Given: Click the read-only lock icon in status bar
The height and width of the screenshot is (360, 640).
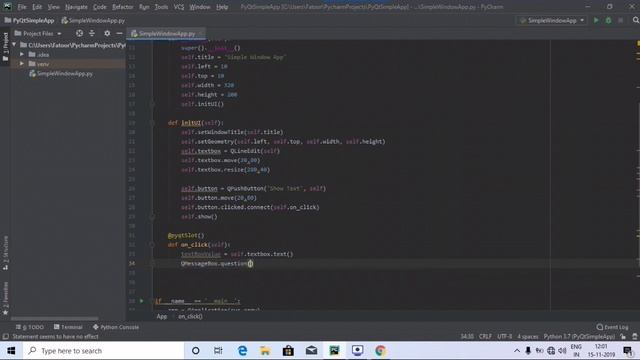Looking at the screenshot, I should click(x=623, y=336).
